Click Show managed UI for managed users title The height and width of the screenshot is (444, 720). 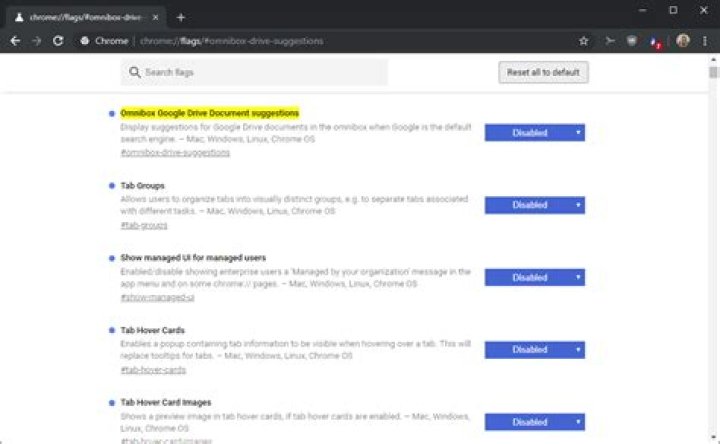point(193,258)
